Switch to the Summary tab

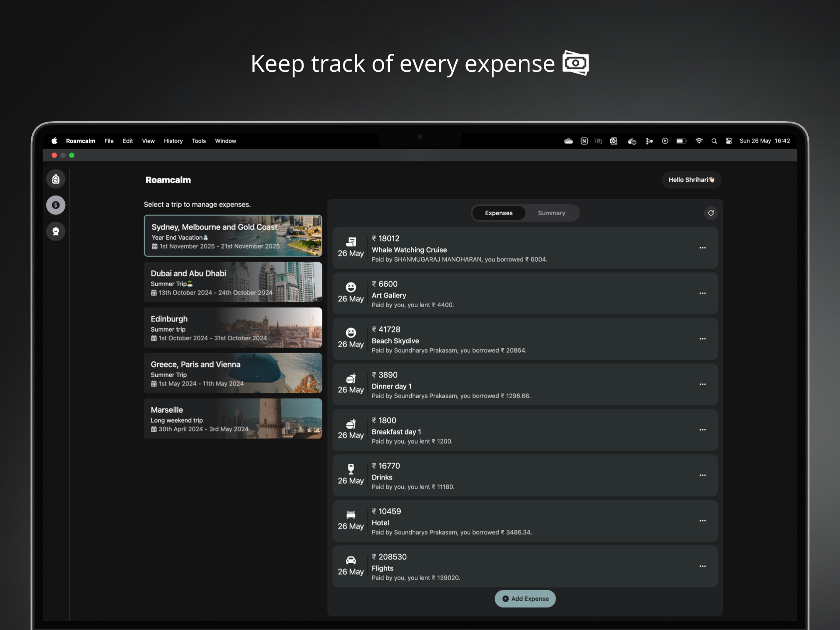[552, 213]
